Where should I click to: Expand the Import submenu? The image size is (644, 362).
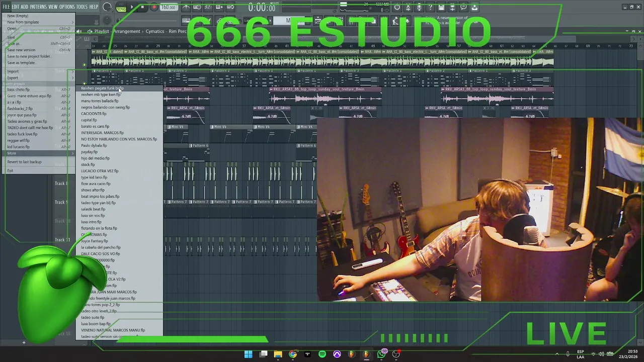click(x=38, y=71)
